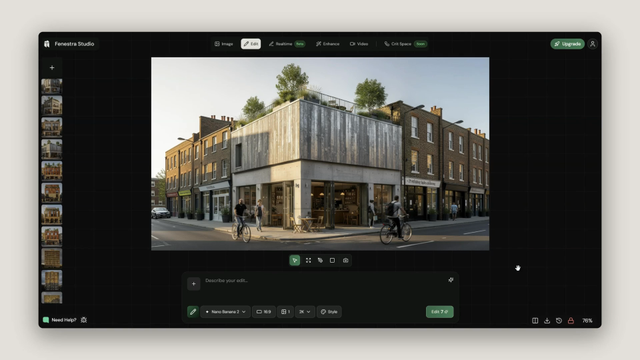
Task: Toggle the red lock icon
Action: 571,321
